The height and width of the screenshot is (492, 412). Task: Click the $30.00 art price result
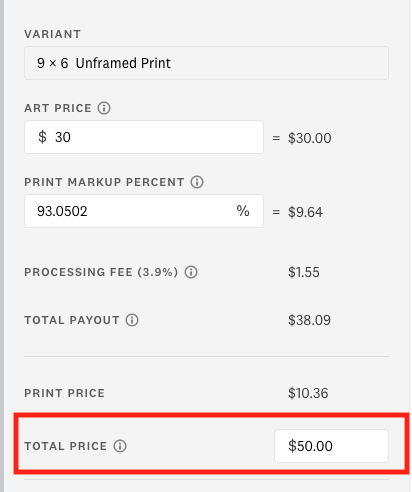(x=310, y=138)
